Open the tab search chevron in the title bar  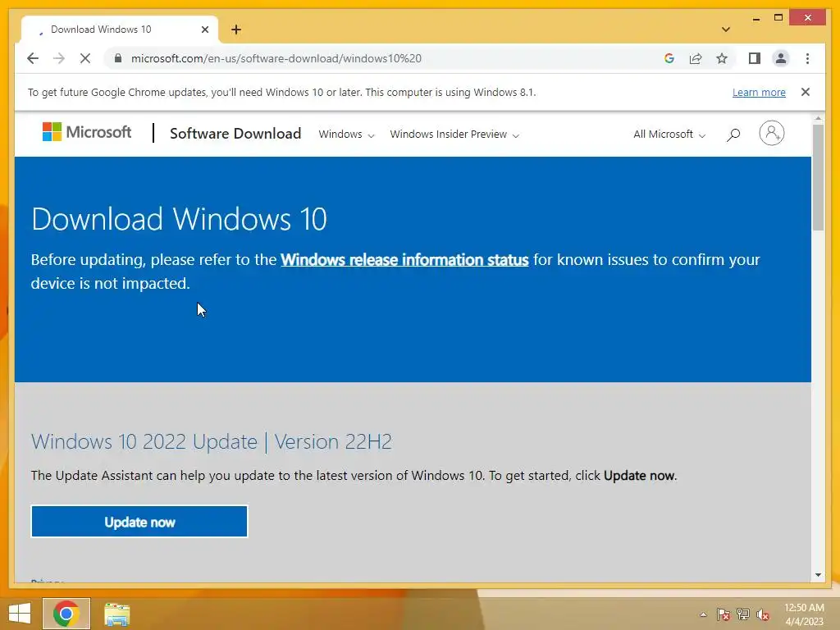725,30
